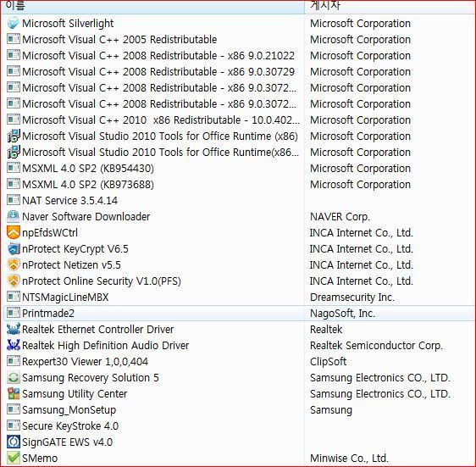Select MSXML 4.0 SP2 (KB954430)
The width and height of the screenshot is (476, 467).
click(x=88, y=169)
